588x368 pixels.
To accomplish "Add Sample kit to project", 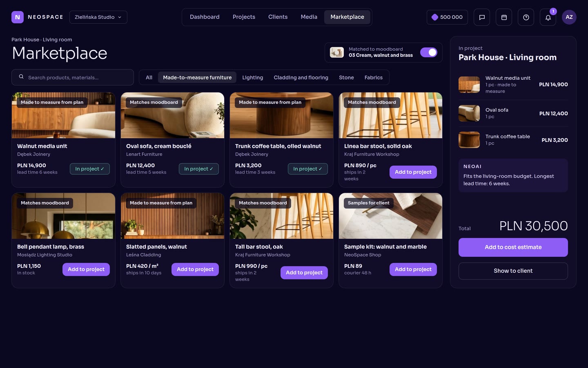I will coord(413,269).
